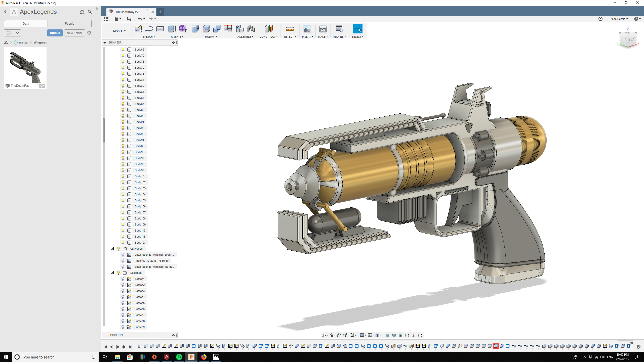Click New Folder button
The width and height of the screenshot is (644, 362).
pyautogui.click(x=74, y=33)
